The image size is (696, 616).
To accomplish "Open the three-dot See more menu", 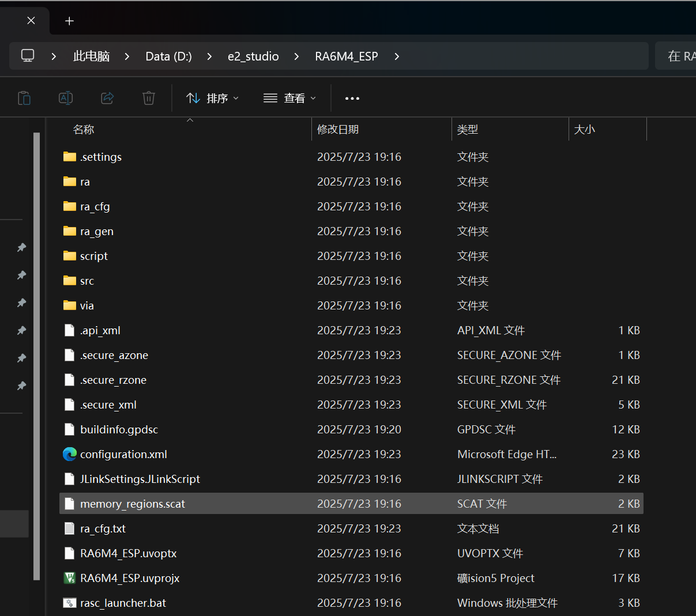I will click(352, 99).
